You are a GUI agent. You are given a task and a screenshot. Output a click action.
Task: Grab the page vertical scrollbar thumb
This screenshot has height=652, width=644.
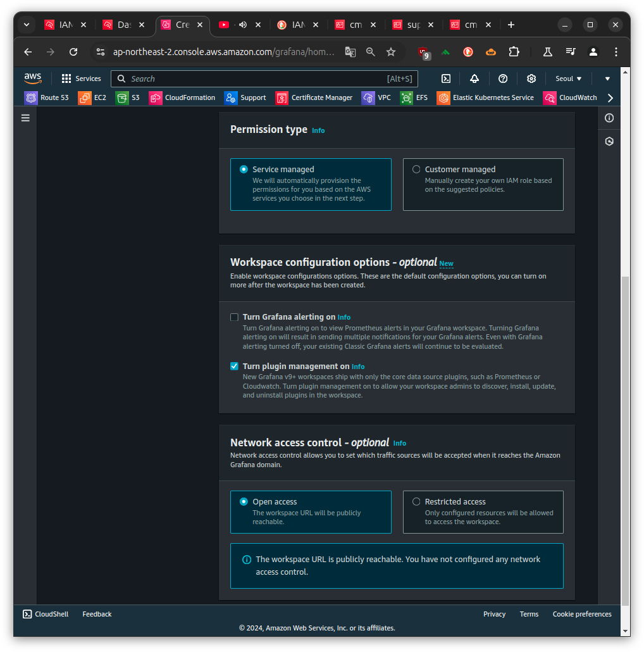625,441
